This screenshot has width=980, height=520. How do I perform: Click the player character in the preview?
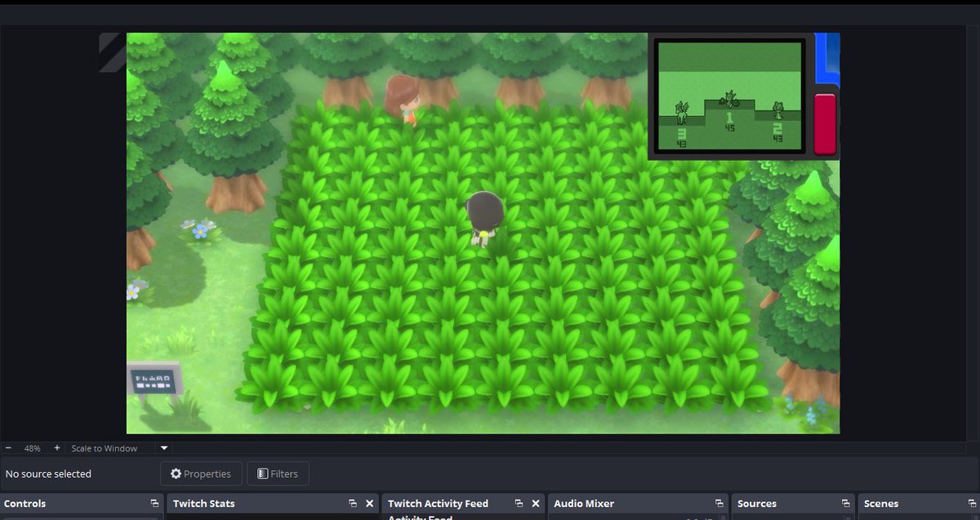(483, 219)
